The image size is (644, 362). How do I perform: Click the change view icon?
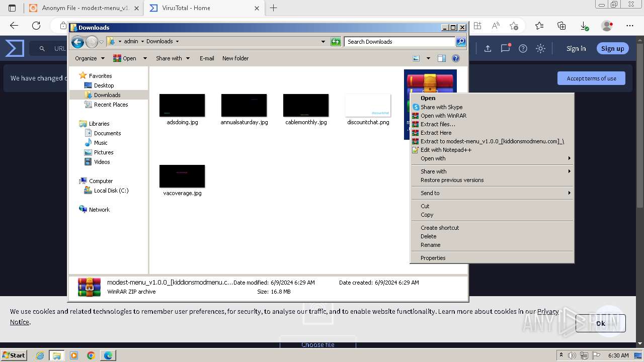416,58
